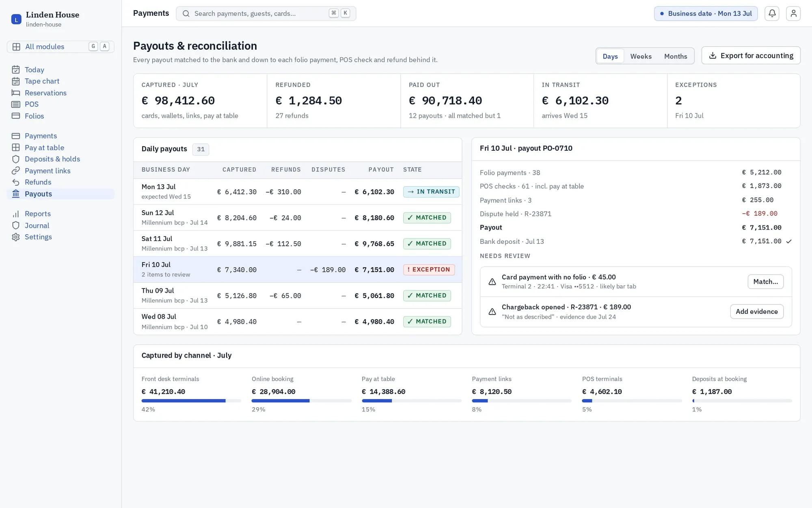Click the Journal shield icon
This screenshot has width=812, height=508.
(16, 226)
